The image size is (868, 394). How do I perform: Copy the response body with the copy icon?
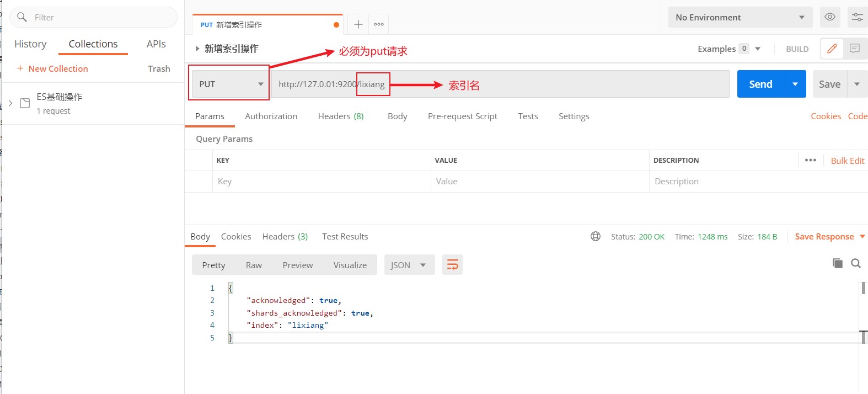(837, 263)
